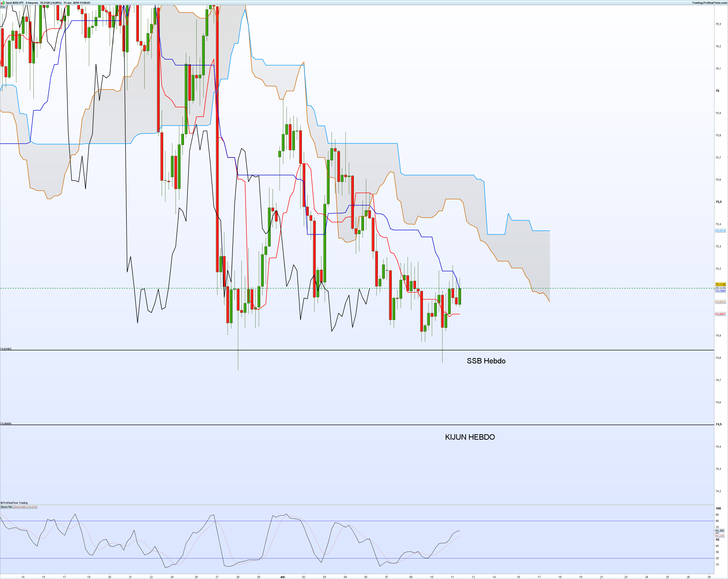Click the light-blue 75,3715 price tag

click(721, 231)
